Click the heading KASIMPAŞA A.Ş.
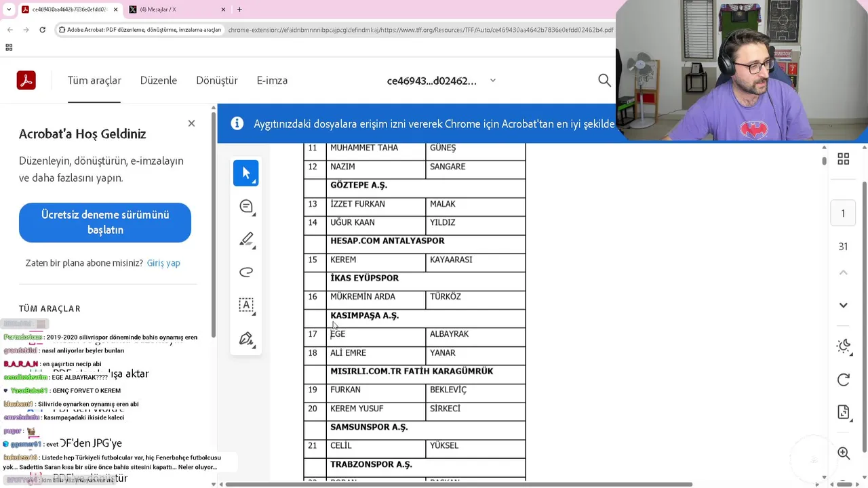 click(x=364, y=316)
